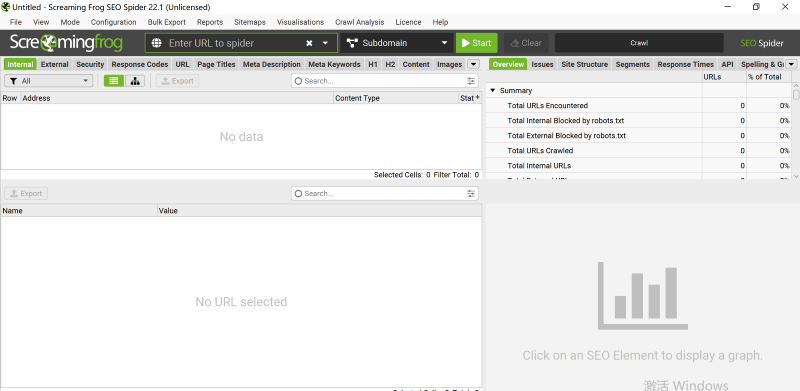The height and width of the screenshot is (391, 800).
Task: Open the Configuration menu
Action: (x=113, y=22)
